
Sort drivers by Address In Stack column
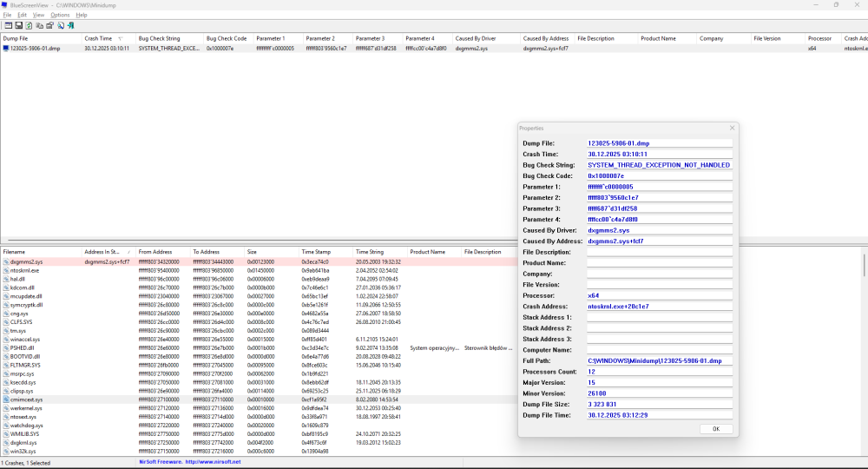tap(102, 252)
